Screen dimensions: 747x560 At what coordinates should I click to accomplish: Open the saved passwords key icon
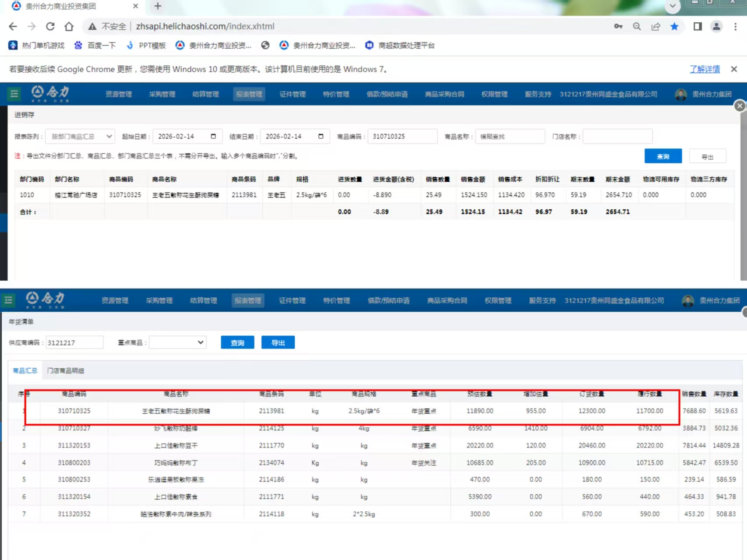click(618, 26)
